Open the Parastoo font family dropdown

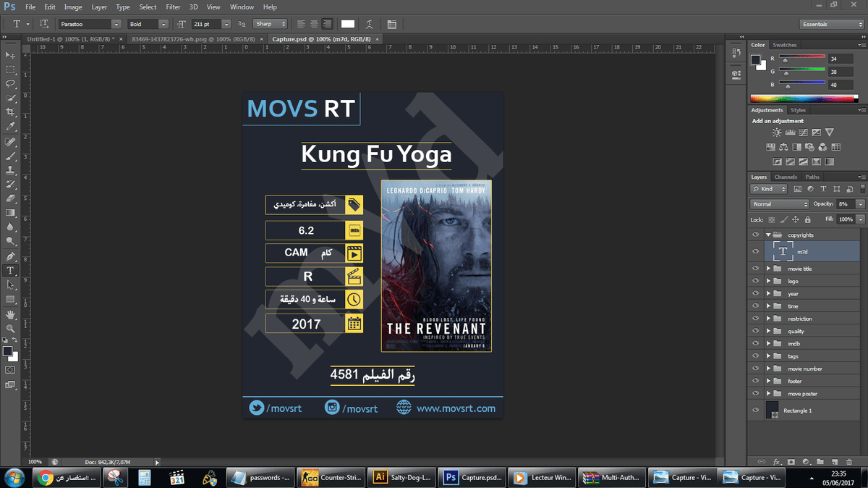pyautogui.click(x=90, y=24)
